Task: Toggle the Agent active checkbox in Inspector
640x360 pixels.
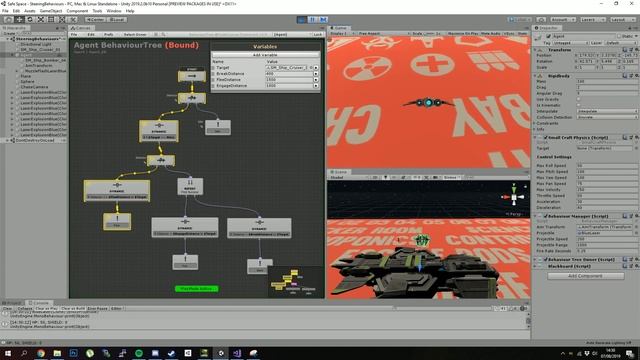Action: 549,36
